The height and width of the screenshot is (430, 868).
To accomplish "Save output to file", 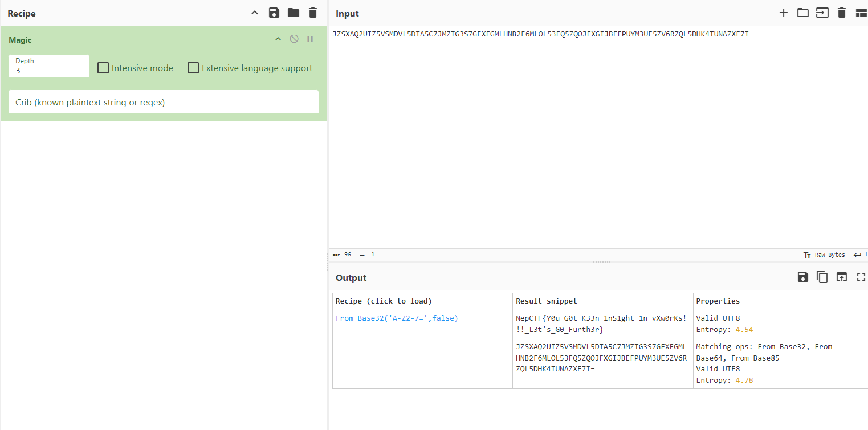I will [x=802, y=277].
